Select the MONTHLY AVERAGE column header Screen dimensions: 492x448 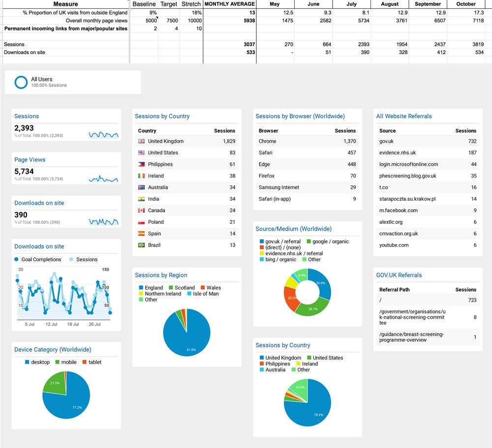[230, 4]
